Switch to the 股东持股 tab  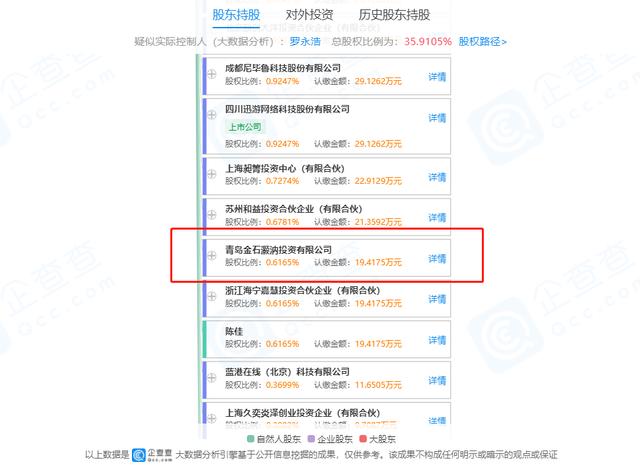236,15
